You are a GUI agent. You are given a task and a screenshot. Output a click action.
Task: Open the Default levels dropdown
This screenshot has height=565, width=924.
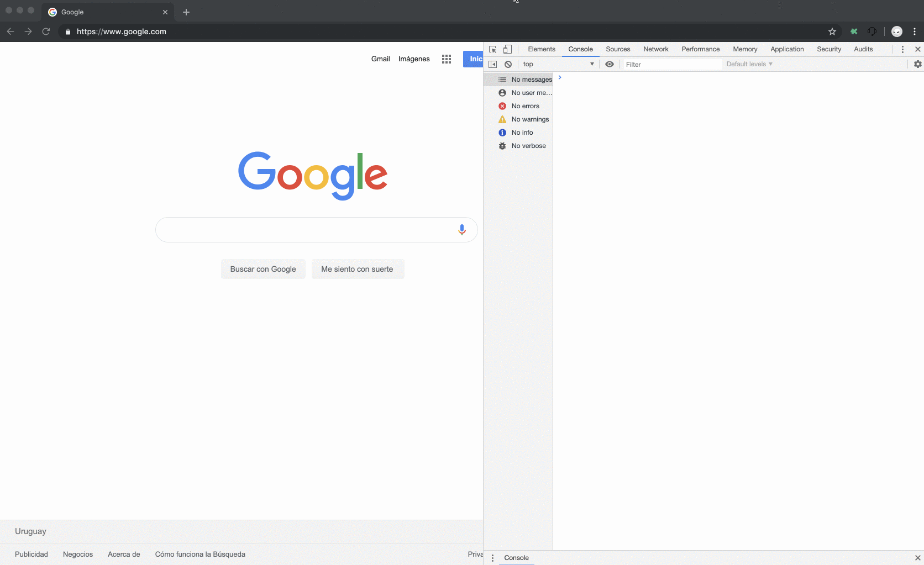tap(749, 64)
